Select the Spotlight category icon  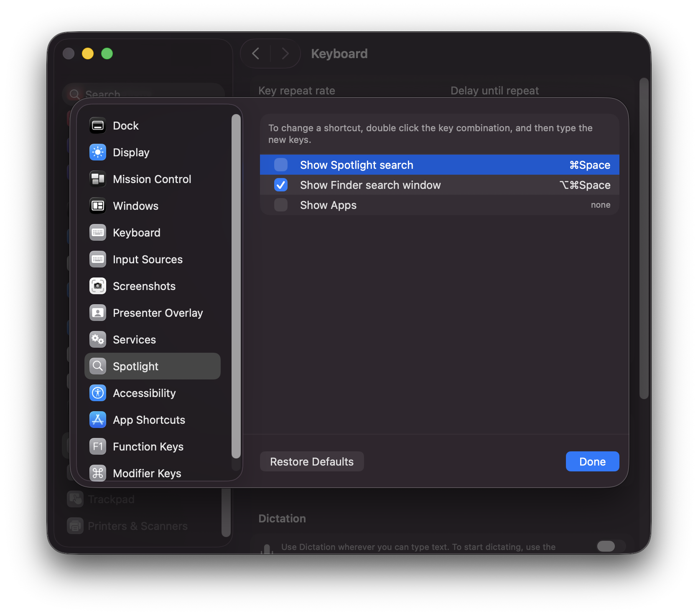98,366
